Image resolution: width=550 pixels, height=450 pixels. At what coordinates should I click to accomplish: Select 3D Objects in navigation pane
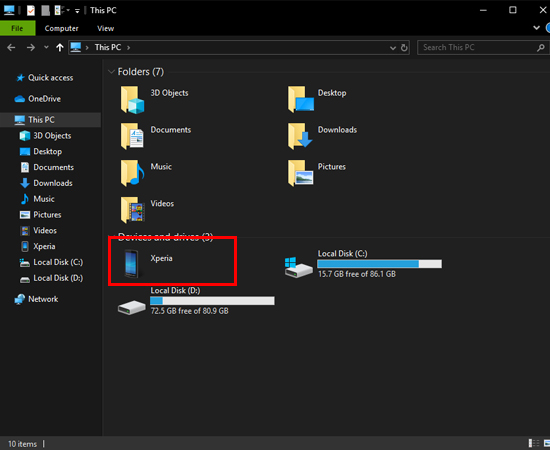coord(45,136)
